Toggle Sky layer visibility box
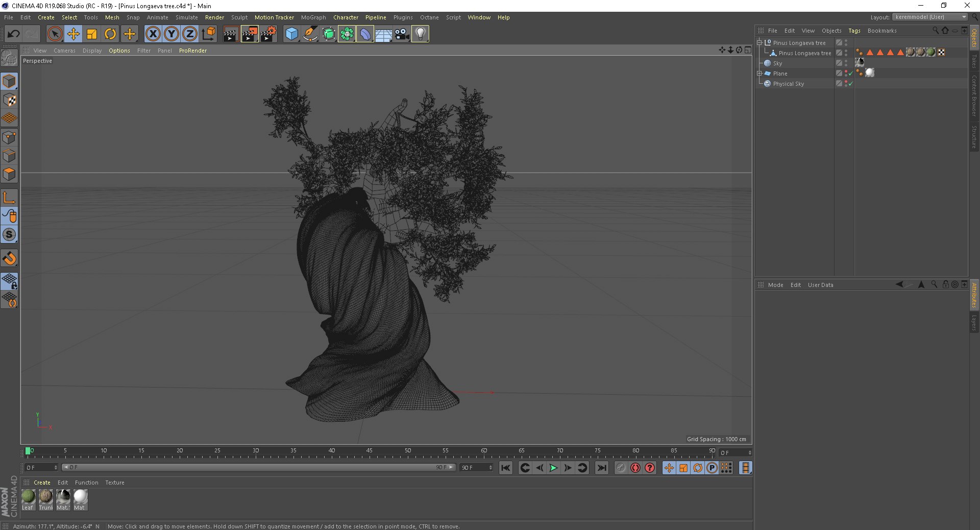Viewport: 980px width, 530px height. point(839,63)
